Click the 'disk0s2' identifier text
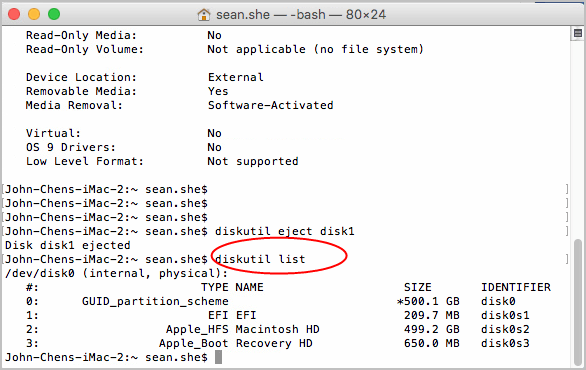The height and width of the screenshot is (370, 586). point(505,329)
